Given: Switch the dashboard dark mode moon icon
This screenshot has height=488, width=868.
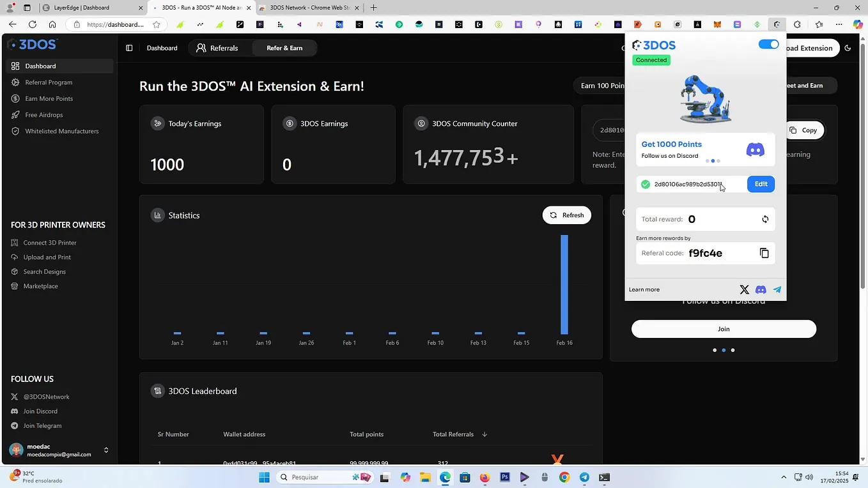Looking at the screenshot, I should coord(848,48).
